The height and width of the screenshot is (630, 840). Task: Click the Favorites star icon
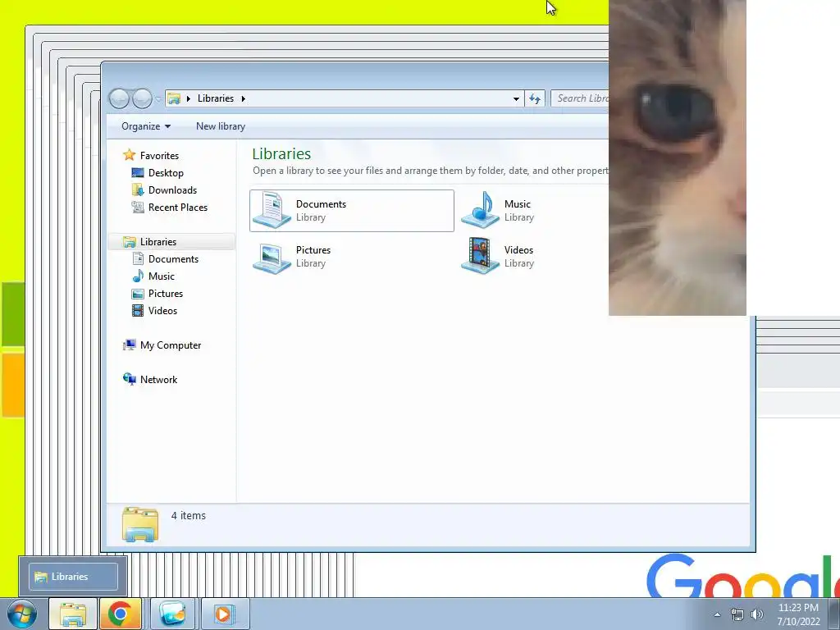[129, 155]
